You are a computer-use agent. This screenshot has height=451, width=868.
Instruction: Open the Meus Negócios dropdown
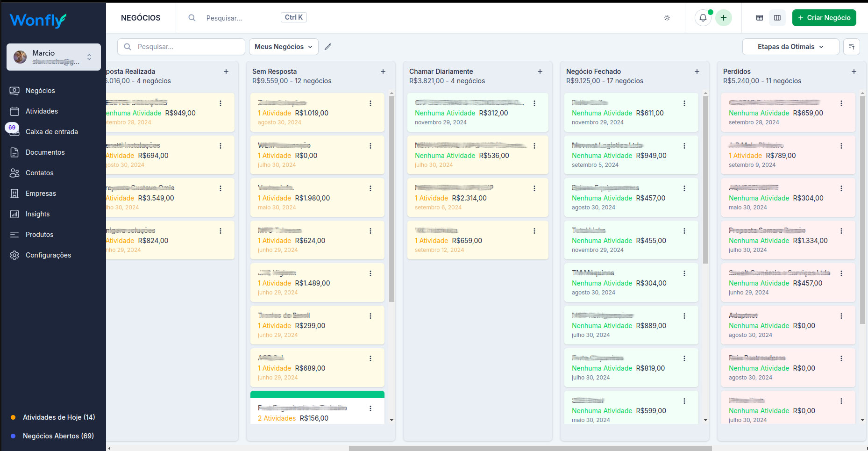(x=284, y=47)
